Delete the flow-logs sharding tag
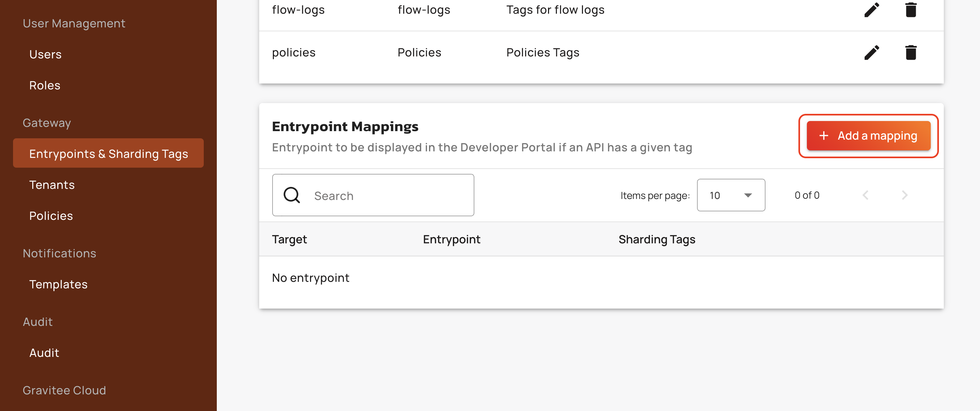Viewport: 980px width, 411px height. pyautogui.click(x=911, y=10)
